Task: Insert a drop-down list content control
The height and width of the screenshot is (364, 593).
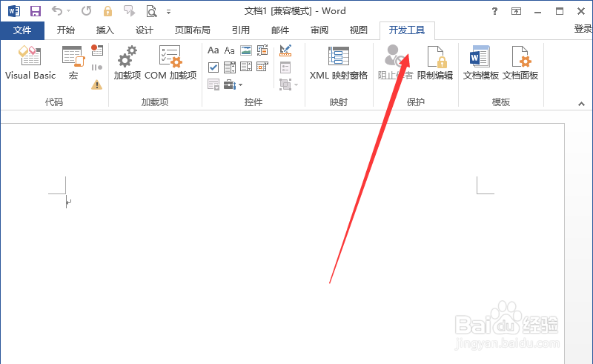Action: click(246, 67)
